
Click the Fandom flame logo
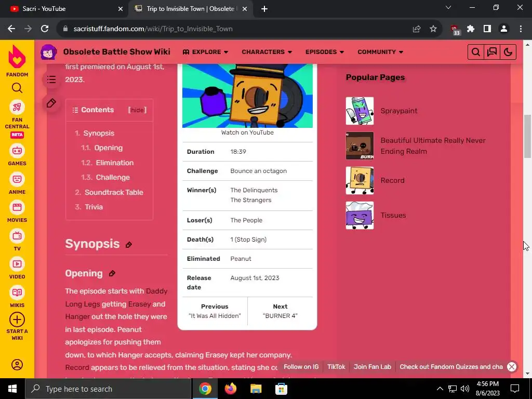(x=17, y=57)
